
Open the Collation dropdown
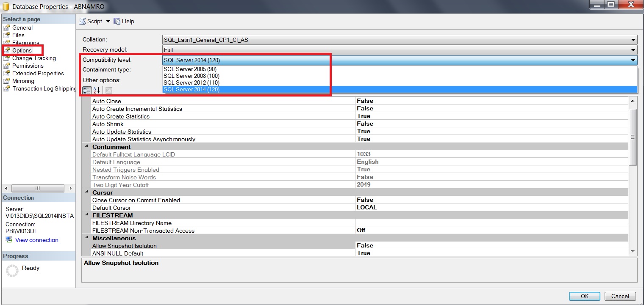[x=633, y=39]
